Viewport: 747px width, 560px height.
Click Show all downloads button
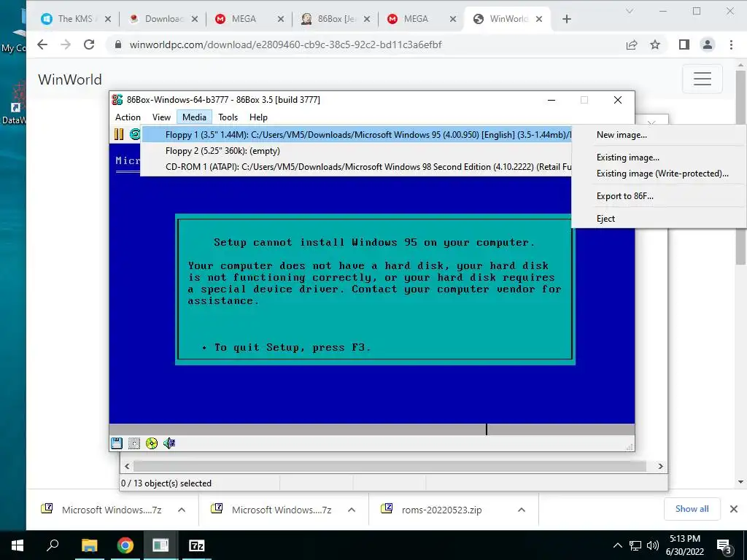point(692,509)
